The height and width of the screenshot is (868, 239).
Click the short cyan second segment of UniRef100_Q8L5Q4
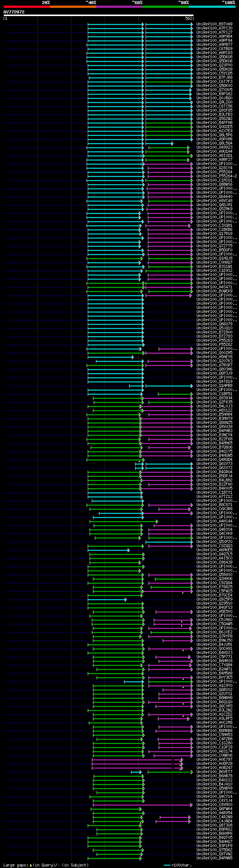tap(159, 143)
